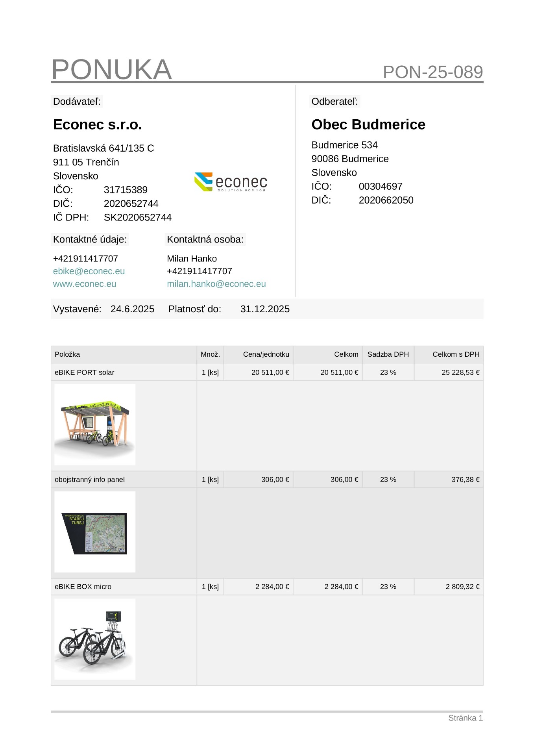Select the Obec Budmerice customer name
534x756 pixels.
368,124
